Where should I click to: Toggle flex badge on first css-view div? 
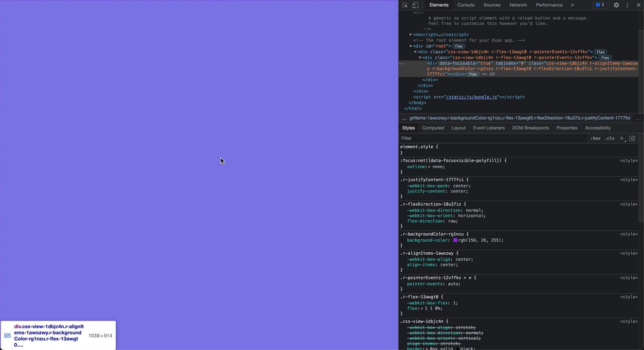coord(600,52)
